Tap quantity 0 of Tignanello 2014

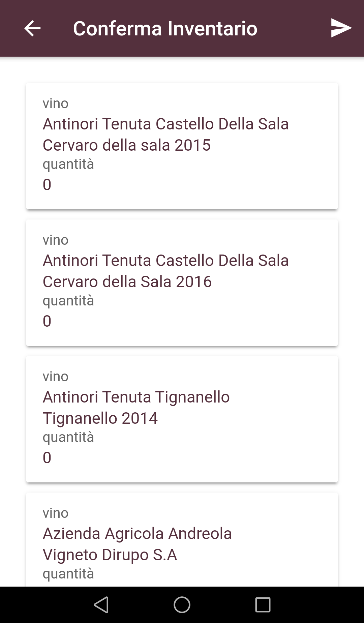47,458
